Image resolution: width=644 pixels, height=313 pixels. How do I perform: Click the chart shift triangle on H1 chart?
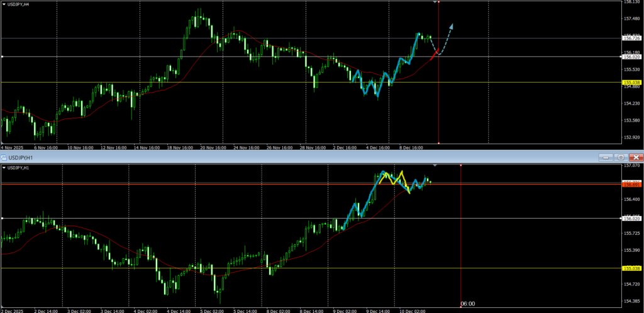pyautogui.click(x=435, y=166)
